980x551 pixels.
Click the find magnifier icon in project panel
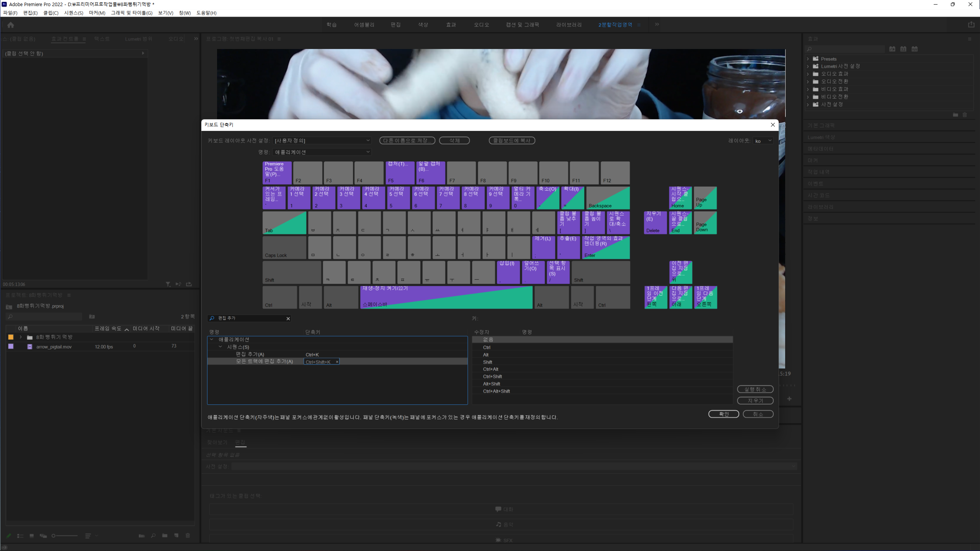click(x=153, y=536)
